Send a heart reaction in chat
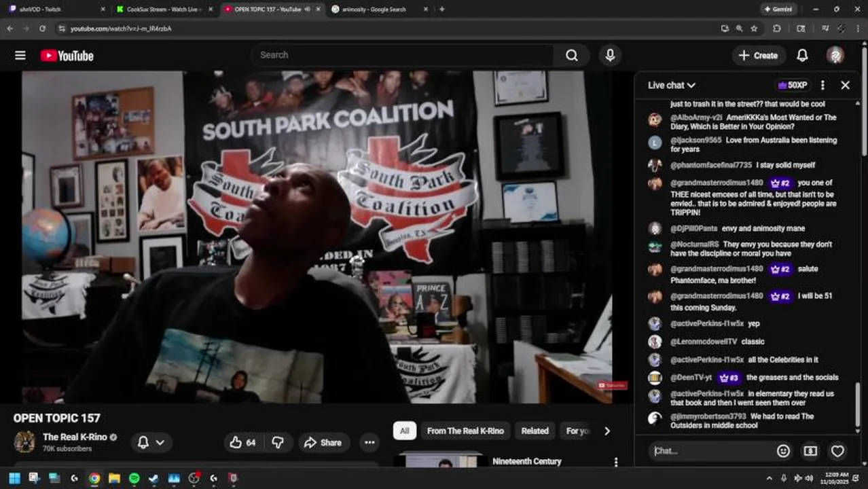The image size is (868, 489). point(837,450)
